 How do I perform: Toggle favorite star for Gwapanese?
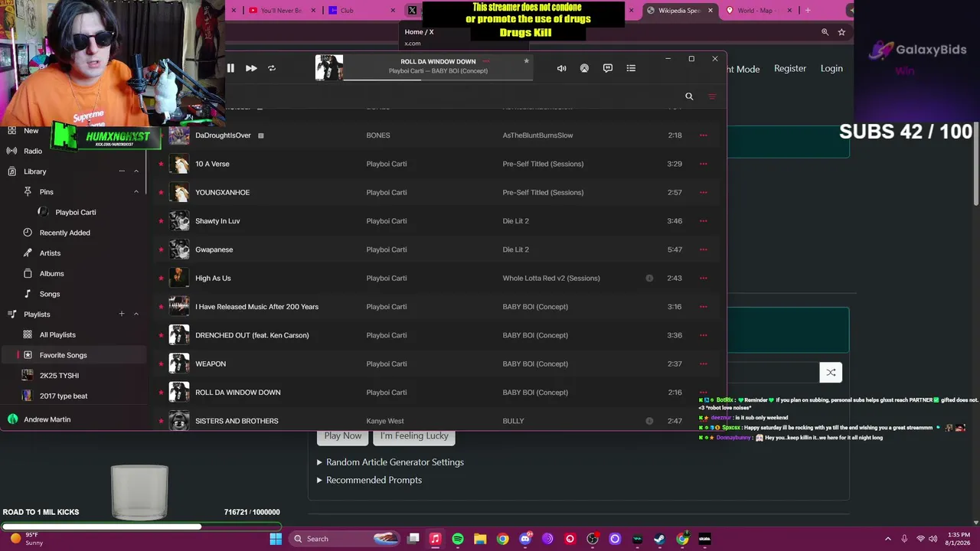(x=161, y=249)
